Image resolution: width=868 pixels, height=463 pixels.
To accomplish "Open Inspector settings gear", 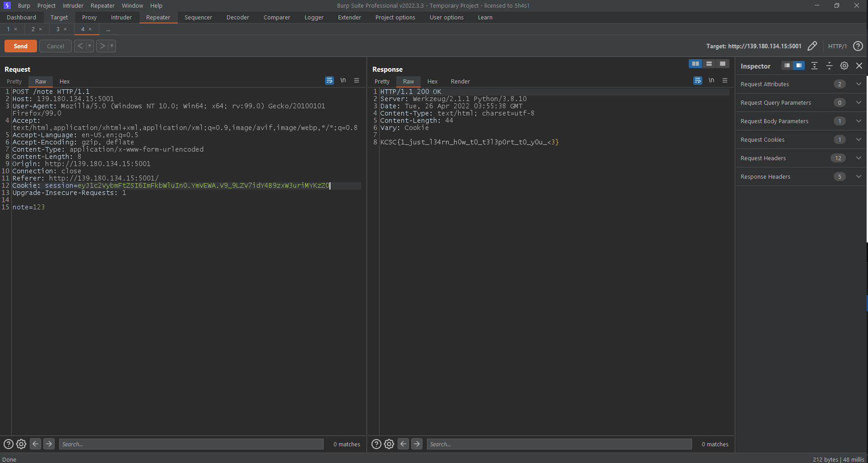I will point(844,66).
